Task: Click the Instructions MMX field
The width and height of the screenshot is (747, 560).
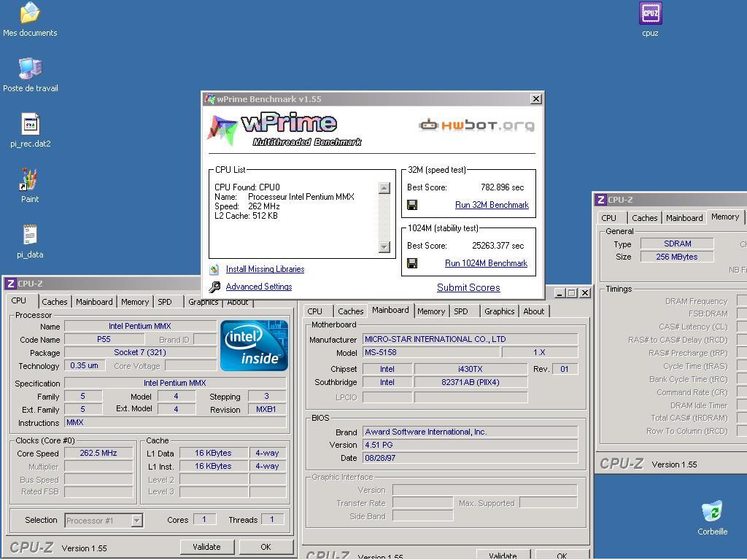Action: coord(175,422)
